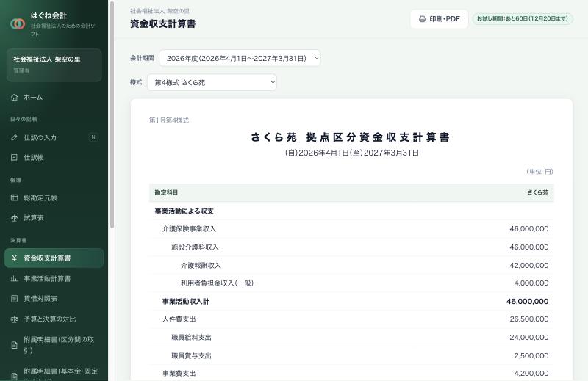Click the pencil icon for 仕訳の入力
588x381 pixels.
coord(14,137)
